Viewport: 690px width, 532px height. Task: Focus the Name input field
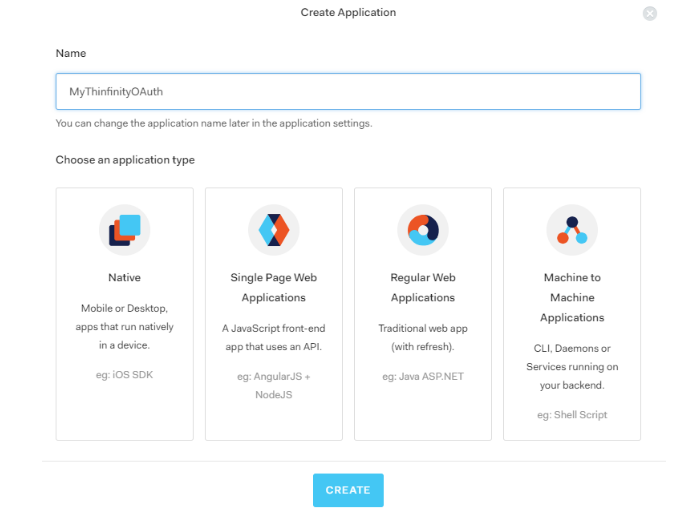(348, 92)
